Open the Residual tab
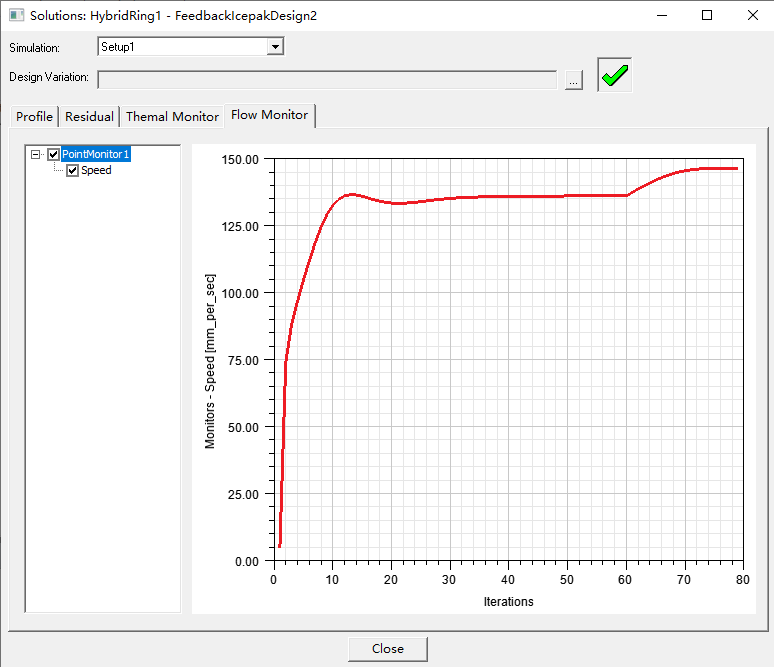This screenshot has height=667, width=774. coord(89,117)
